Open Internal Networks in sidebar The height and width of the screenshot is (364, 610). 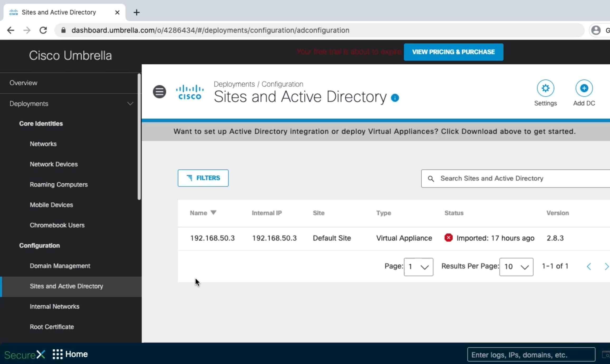(x=54, y=306)
